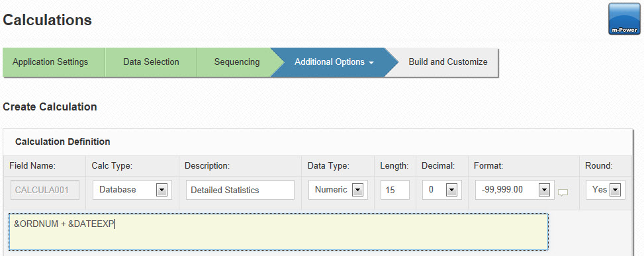Viewport: 644px width, 256px height.
Task: Click the format comment bubble icon
Action: (x=563, y=192)
